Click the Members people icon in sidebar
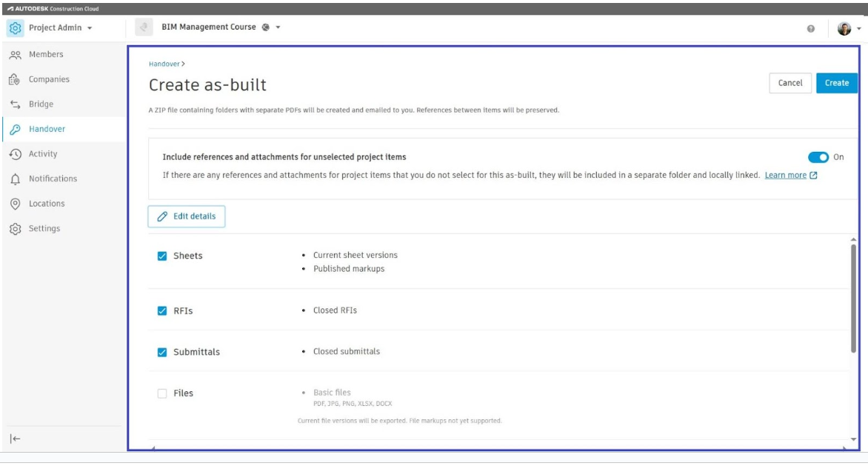This screenshot has height=466, width=868. (15, 55)
